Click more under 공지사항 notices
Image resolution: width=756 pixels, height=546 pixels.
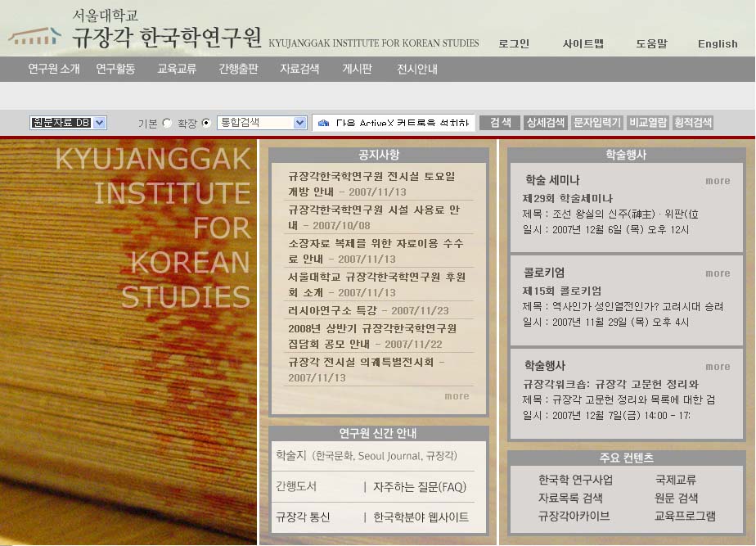(457, 396)
